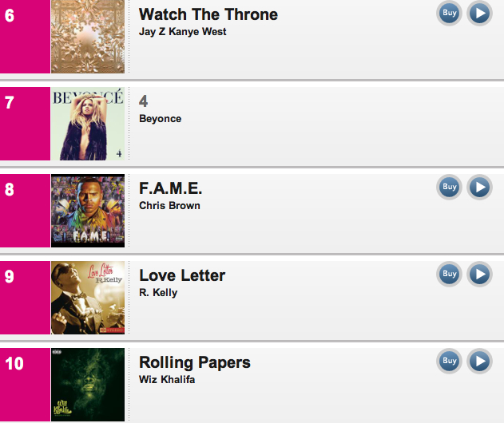Open the F.A.M.E. title link
This screenshot has width=504, height=423.
pyautogui.click(x=170, y=188)
